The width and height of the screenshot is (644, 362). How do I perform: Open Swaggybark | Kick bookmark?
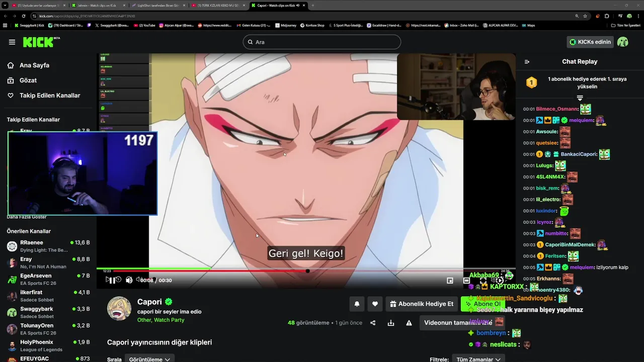[x=29, y=25]
